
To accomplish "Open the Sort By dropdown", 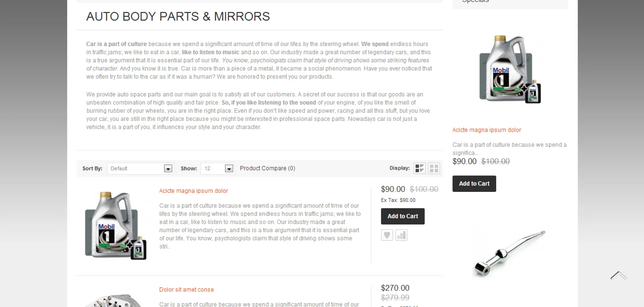I will pos(140,168).
